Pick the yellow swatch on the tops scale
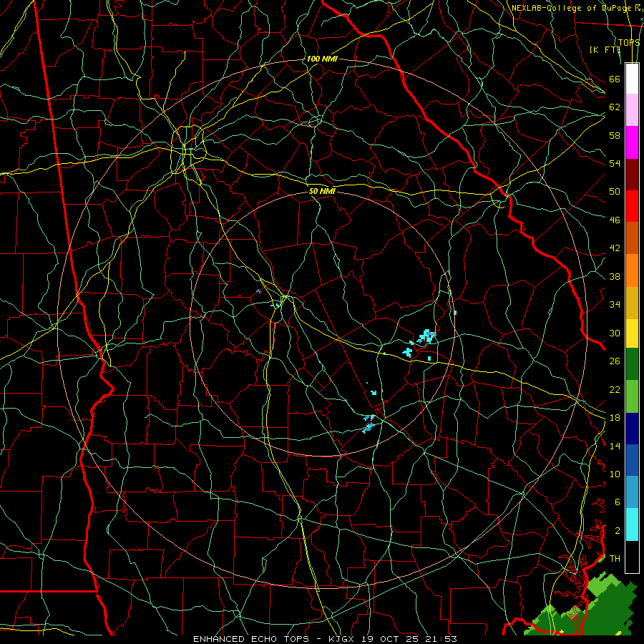644x644 pixels. tap(632, 333)
